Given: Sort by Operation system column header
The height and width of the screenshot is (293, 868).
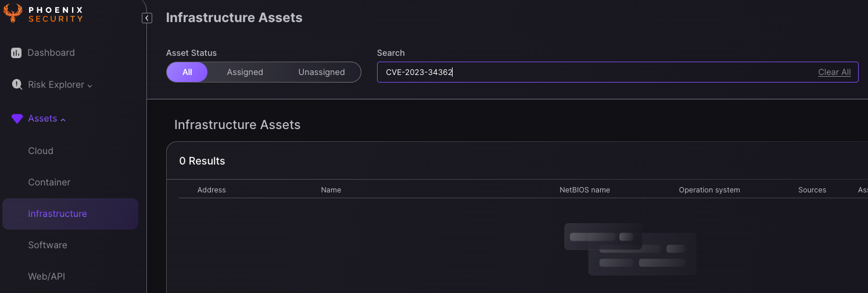Looking at the screenshot, I should [x=709, y=190].
